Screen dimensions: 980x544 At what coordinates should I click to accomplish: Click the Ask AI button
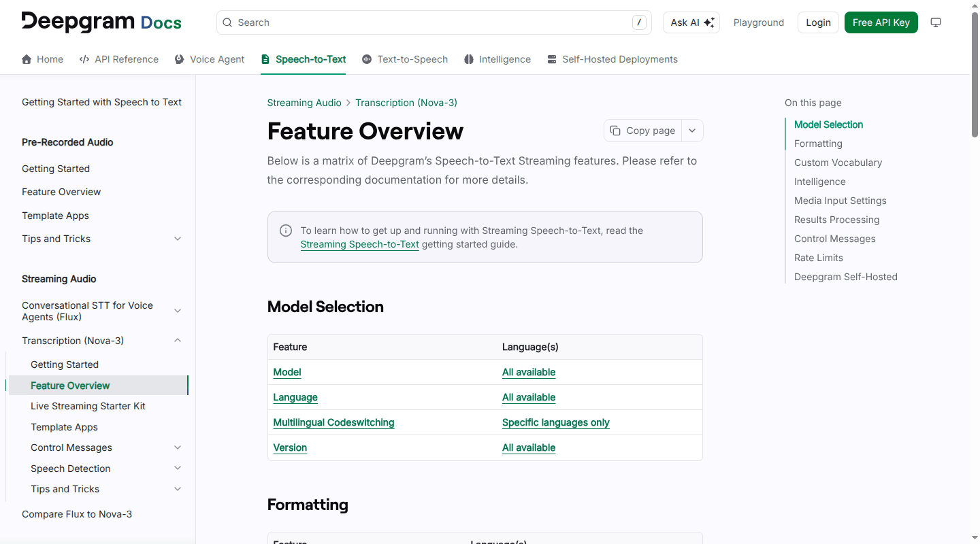pyautogui.click(x=691, y=22)
